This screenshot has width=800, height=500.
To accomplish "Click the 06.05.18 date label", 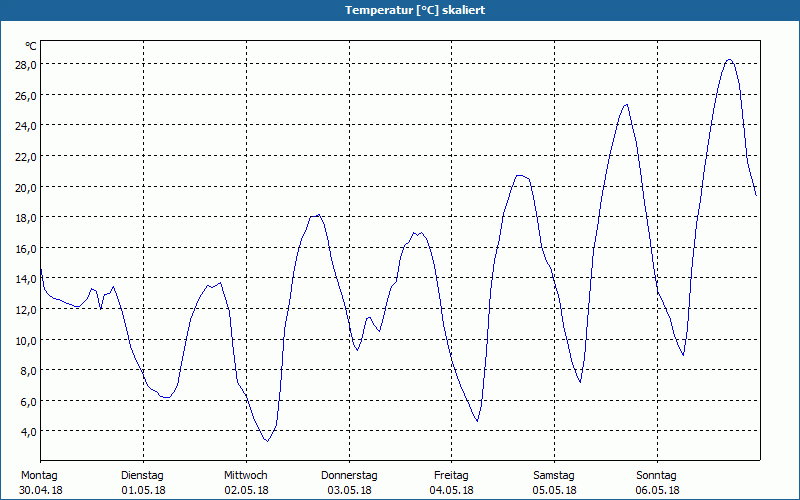I will [x=658, y=490].
